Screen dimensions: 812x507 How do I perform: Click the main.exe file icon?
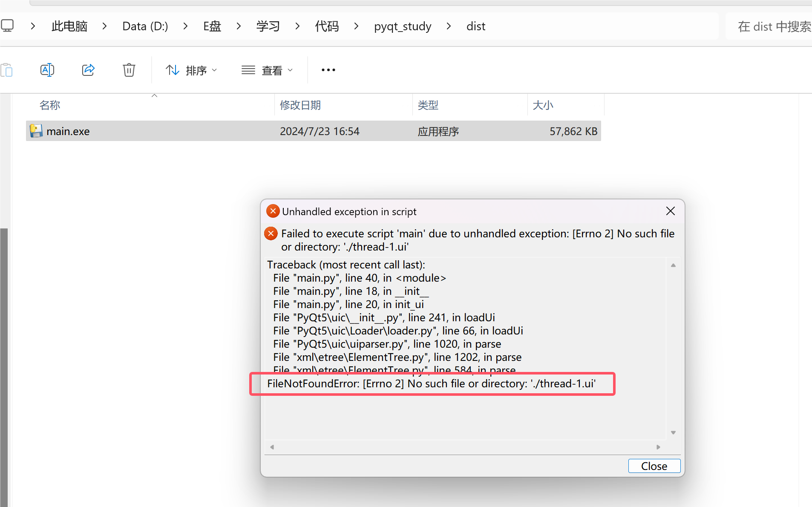36,131
